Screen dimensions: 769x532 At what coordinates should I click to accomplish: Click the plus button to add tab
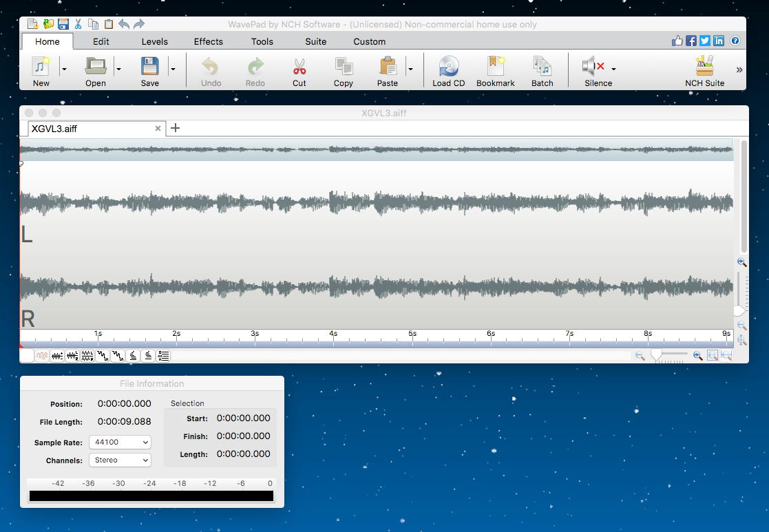(176, 128)
